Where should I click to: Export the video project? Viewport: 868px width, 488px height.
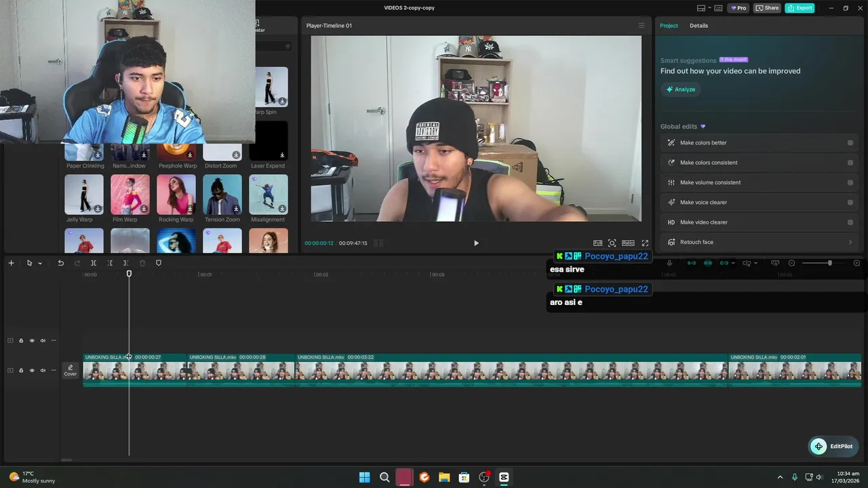point(800,8)
